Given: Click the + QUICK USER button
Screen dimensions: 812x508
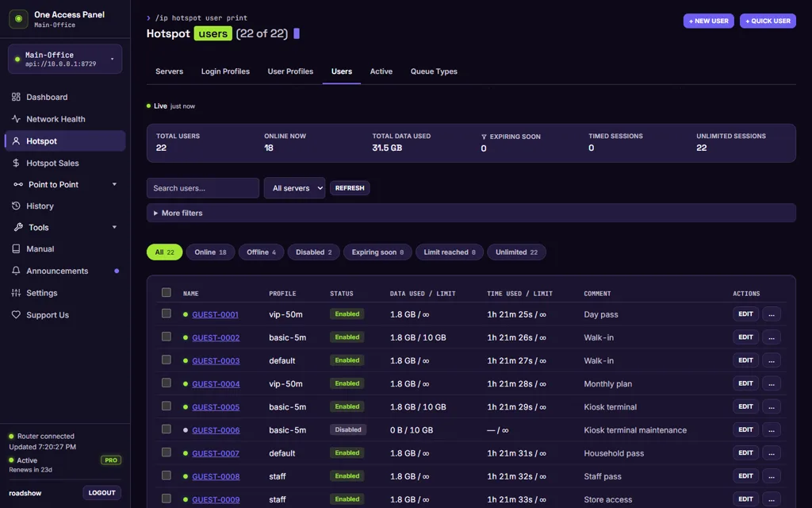Looking at the screenshot, I should click(768, 21).
